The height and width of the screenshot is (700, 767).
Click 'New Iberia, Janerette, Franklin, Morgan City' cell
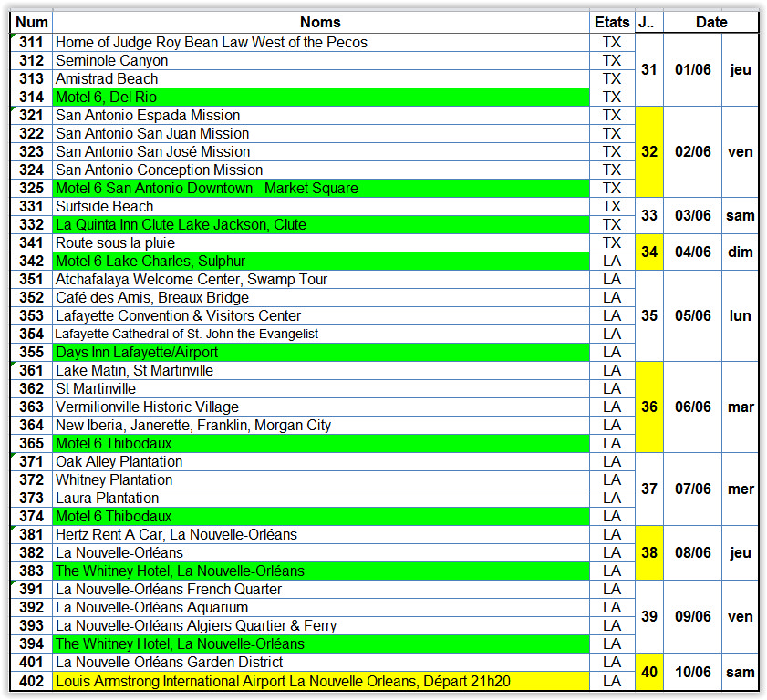coord(321,426)
